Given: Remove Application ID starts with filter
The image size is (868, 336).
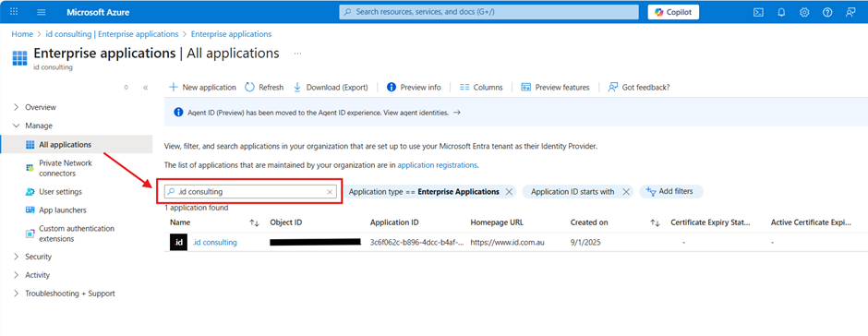Looking at the screenshot, I should coord(626,191).
